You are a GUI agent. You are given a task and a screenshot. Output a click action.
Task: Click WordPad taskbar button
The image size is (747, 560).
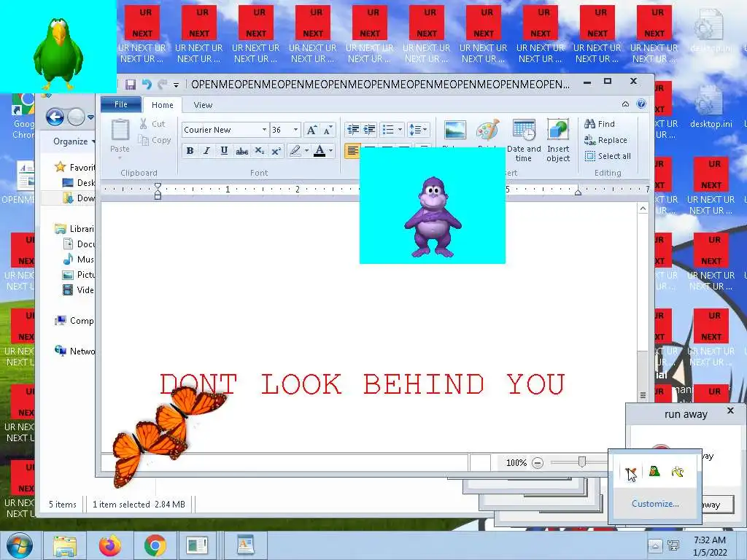coord(245,545)
